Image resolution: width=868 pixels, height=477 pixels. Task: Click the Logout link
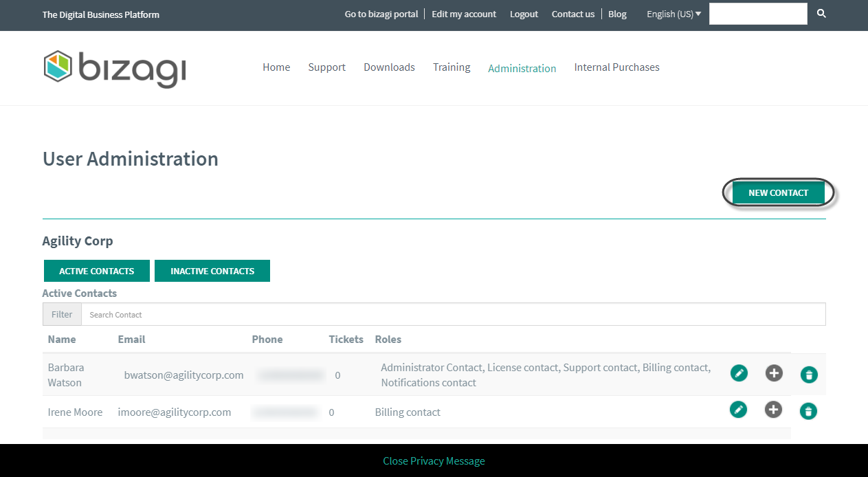point(524,14)
